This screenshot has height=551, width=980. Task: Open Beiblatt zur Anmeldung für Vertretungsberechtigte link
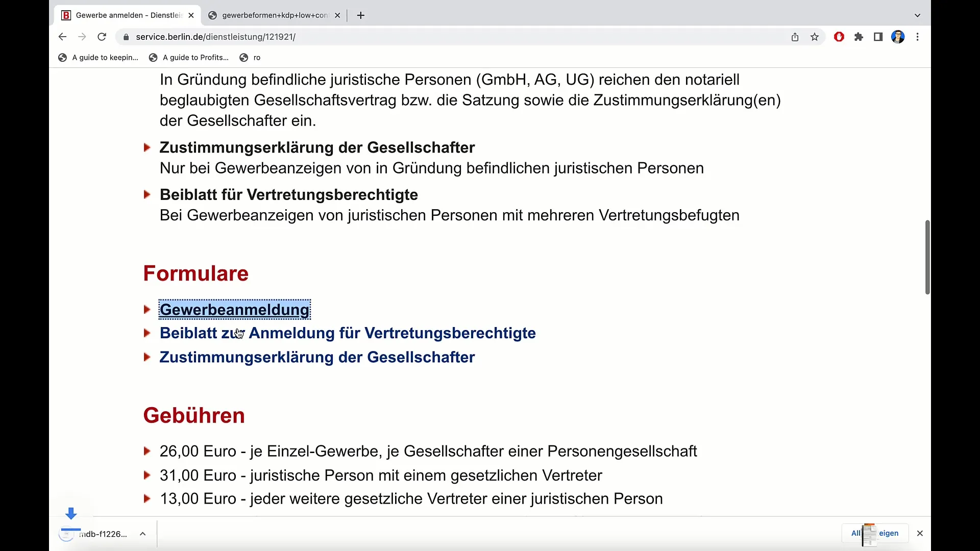click(x=348, y=333)
